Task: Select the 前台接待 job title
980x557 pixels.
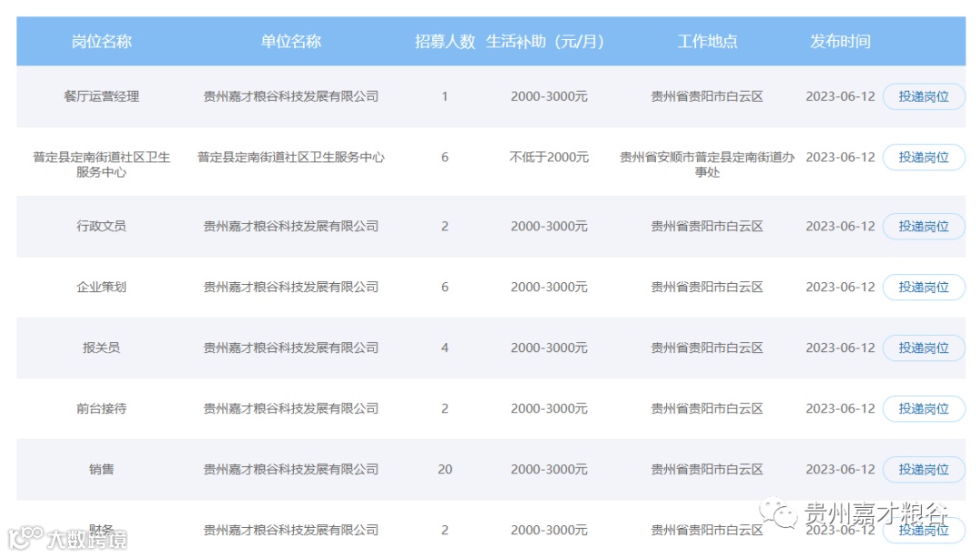Action: pyautogui.click(x=102, y=408)
